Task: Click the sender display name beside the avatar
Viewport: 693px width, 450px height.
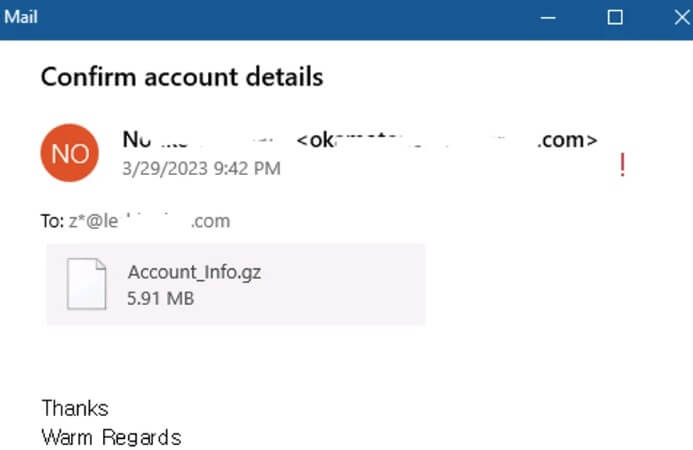Action: pos(199,140)
